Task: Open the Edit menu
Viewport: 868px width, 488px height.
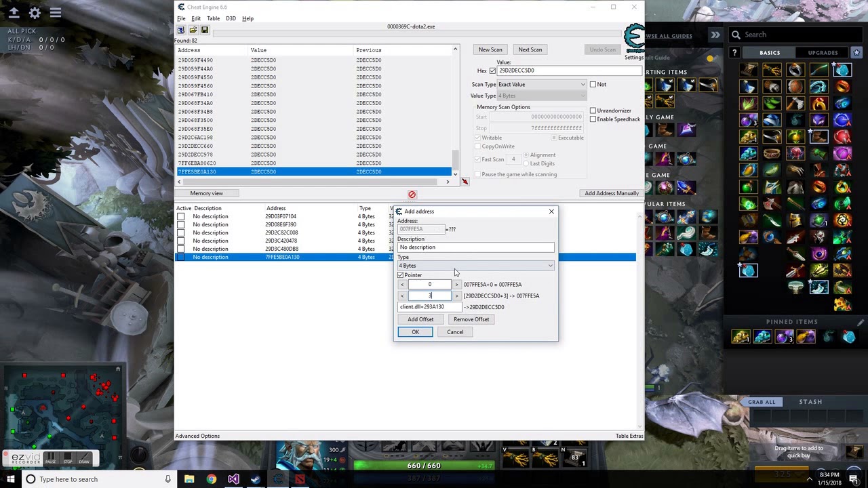Action: [196, 18]
